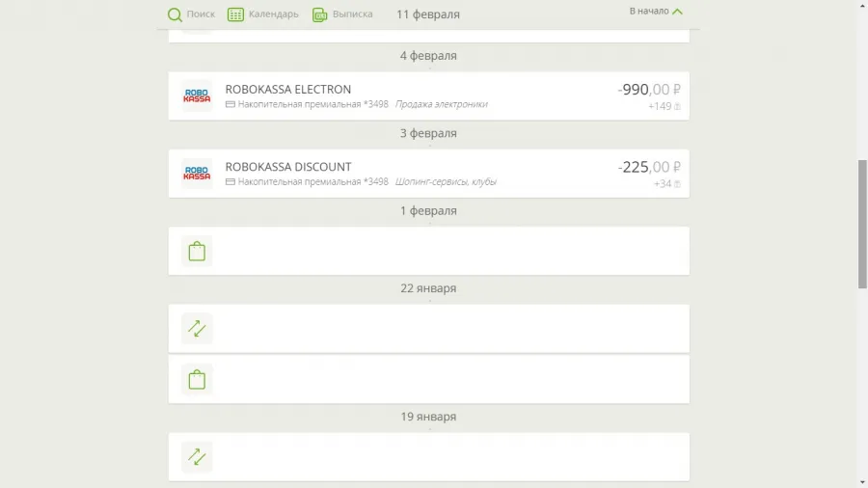The image size is (868, 488).
Task: Click the -225,00 ₽ amount
Action: (x=649, y=167)
